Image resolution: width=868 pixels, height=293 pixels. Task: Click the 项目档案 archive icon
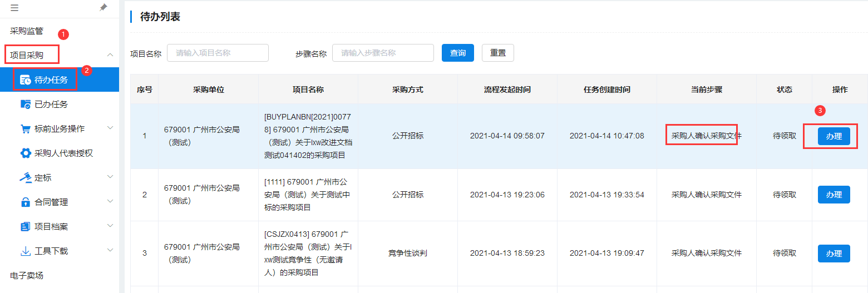click(x=26, y=226)
